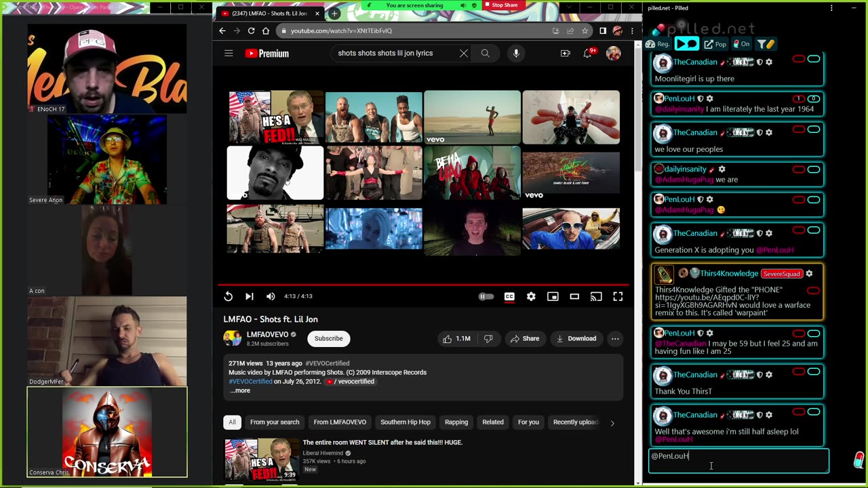Click red pill on Moonlitegirl message

[798, 59]
